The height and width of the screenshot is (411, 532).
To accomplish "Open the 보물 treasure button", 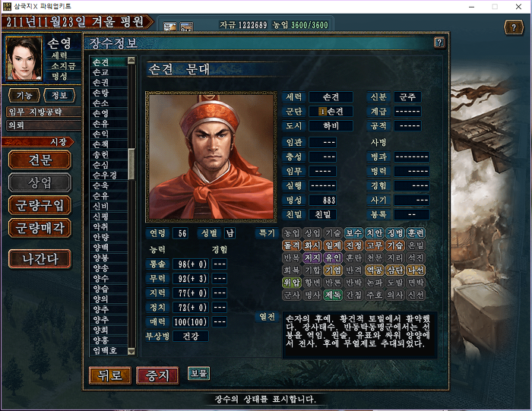I will (x=199, y=373).
